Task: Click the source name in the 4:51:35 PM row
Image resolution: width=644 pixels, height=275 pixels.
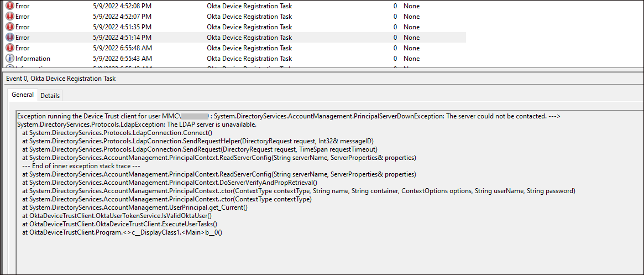Action: click(x=249, y=27)
